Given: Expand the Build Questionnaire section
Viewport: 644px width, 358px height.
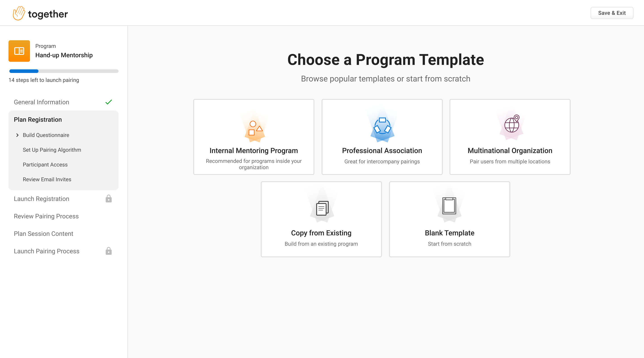Looking at the screenshot, I should [x=46, y=135].
